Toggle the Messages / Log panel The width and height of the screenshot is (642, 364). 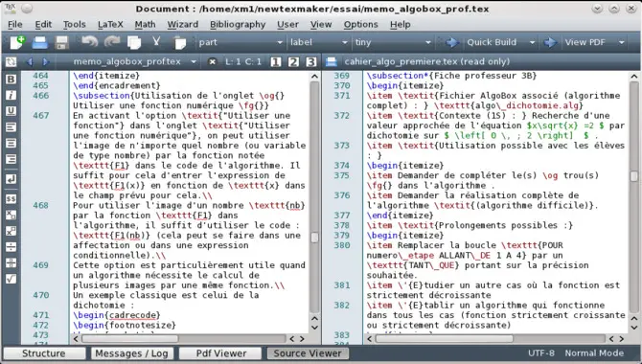[x=132, y=353]
